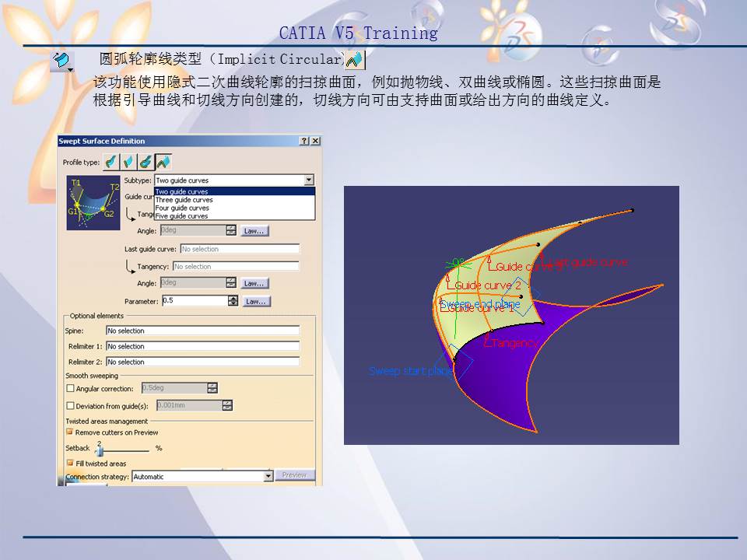Select the Line profile type icon
747x560 pixels.
click(x=127, y=161)
